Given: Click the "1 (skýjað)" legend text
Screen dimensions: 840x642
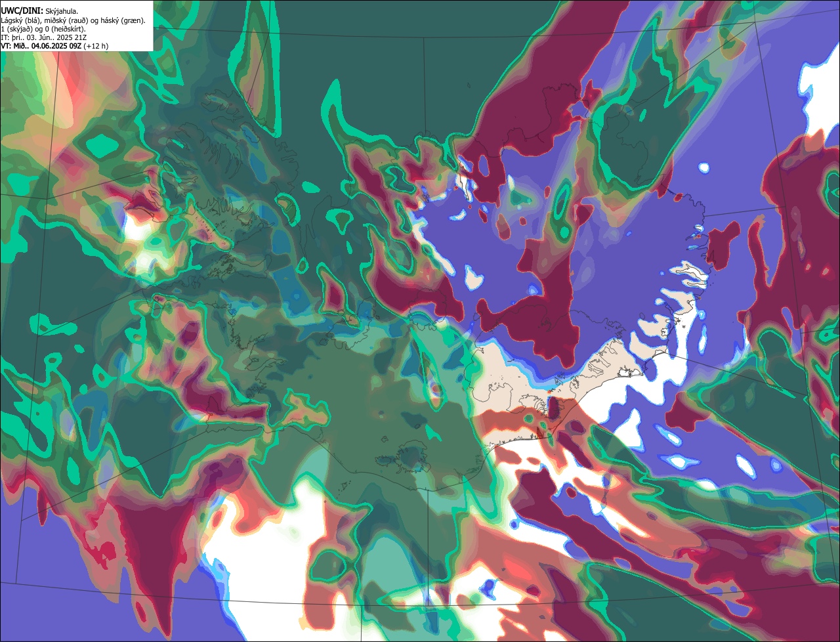Looking at the screenshot, I should [x=17, y=29].
